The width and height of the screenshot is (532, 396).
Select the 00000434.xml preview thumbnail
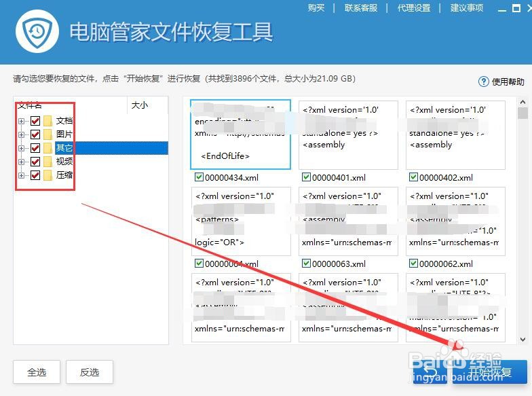click(x=240, y=134)
